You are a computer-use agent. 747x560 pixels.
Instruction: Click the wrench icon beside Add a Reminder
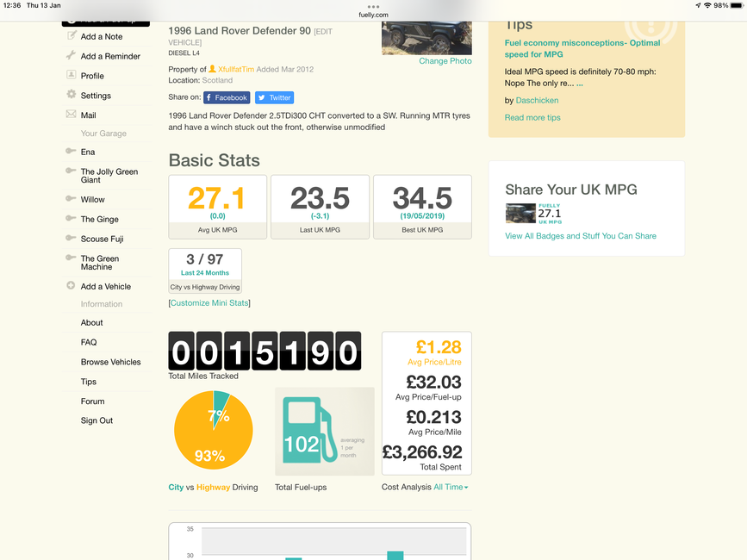click(71, 55)
